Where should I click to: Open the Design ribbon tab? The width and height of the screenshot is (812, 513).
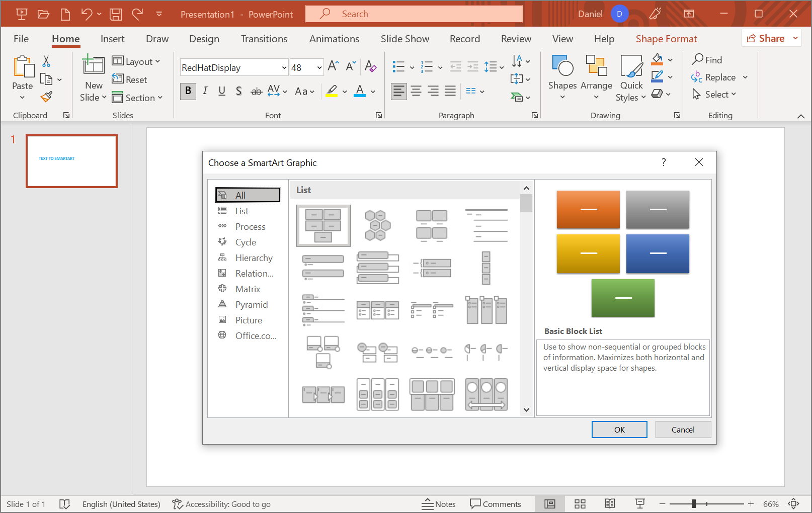[204, 39]
